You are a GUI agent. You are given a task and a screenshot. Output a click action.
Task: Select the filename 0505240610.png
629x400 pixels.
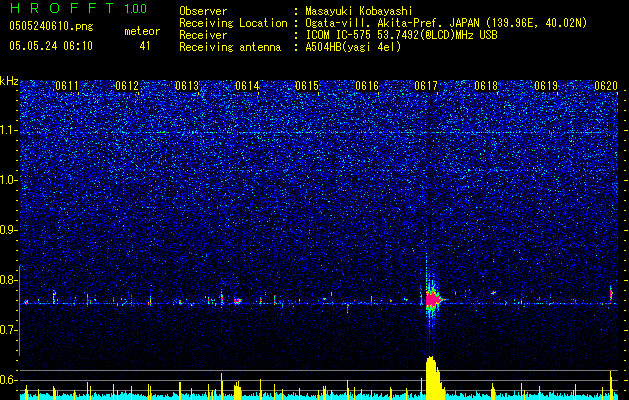pyautogui.click(x=51, y=26)
